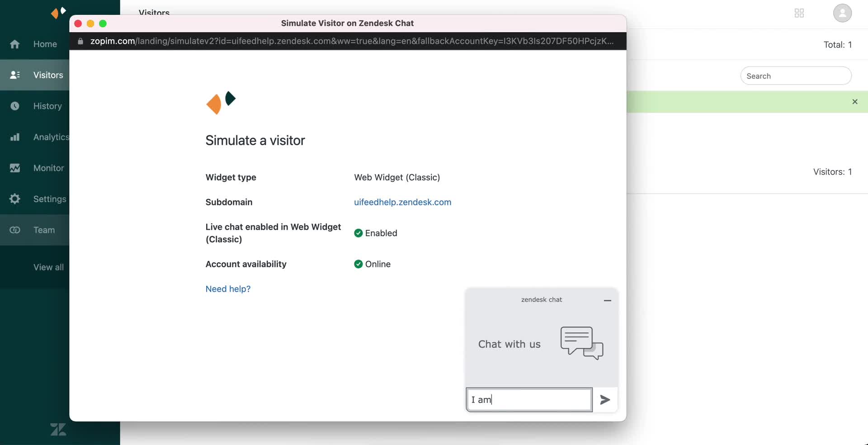868x445 pixels.
Task: Send the chat message arrow
Action: click(x=605, y=400)
